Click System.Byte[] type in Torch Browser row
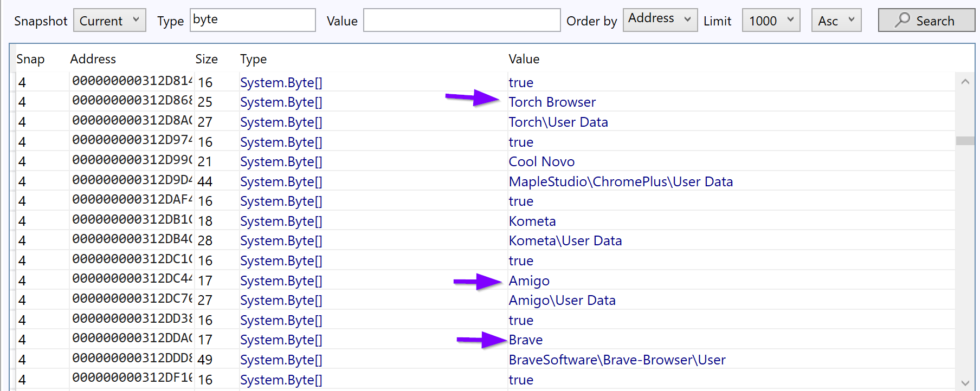The image size is (980, 391). 281,102
